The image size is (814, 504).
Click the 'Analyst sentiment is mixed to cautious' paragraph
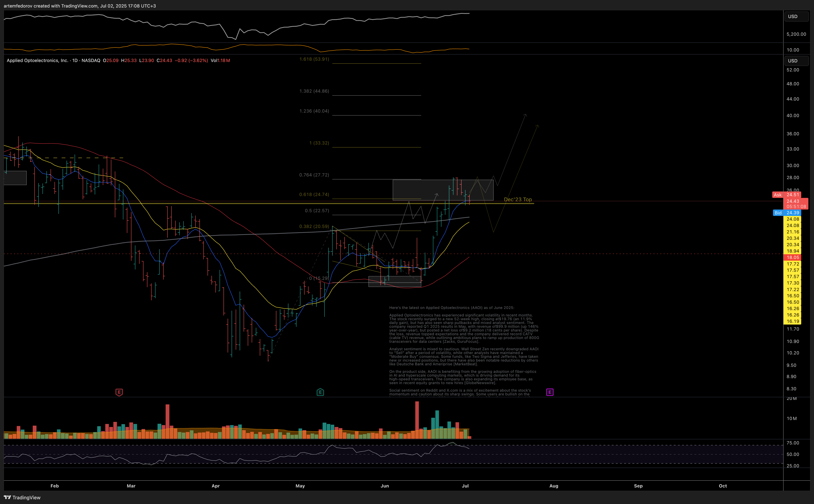[x=464, y=357]
